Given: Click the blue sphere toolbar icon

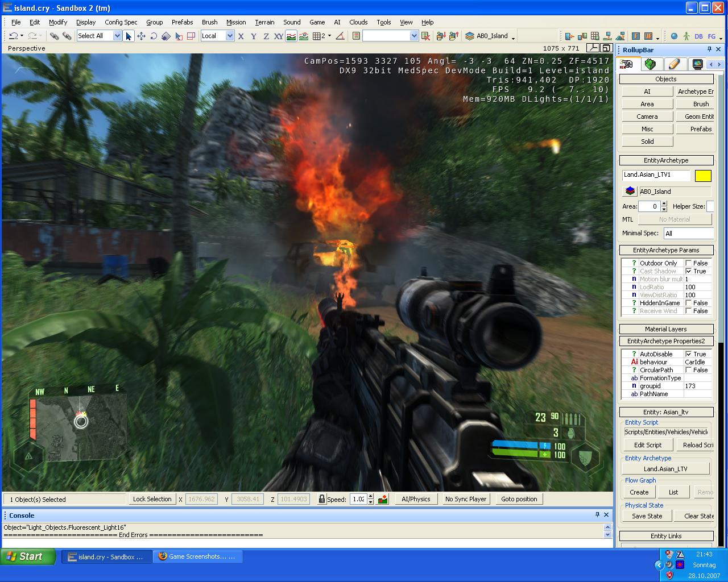Looking at the screenshot, I should 674,36.
